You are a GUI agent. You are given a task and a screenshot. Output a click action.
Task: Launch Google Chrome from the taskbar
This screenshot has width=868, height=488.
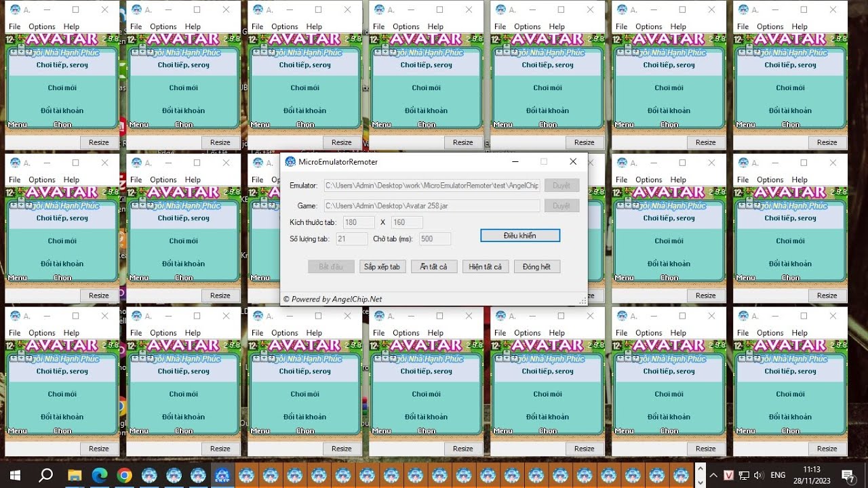124,475
